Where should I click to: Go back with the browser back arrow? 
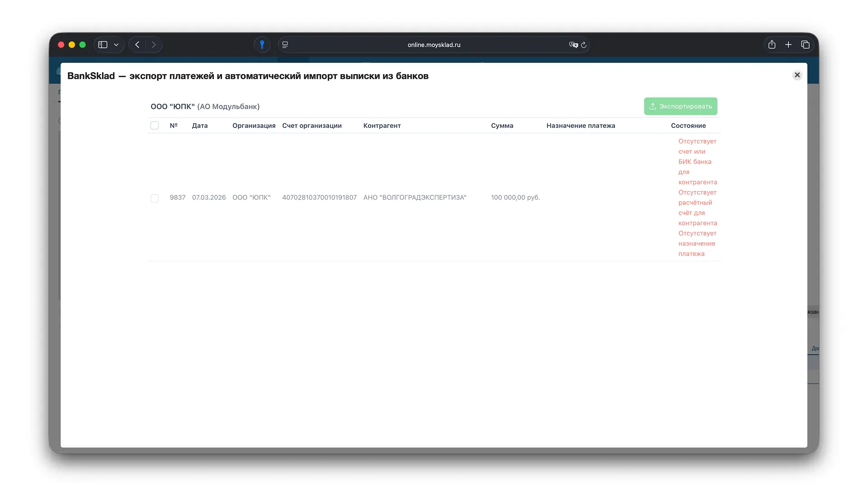pyautogui.click(x=137, y=45)
